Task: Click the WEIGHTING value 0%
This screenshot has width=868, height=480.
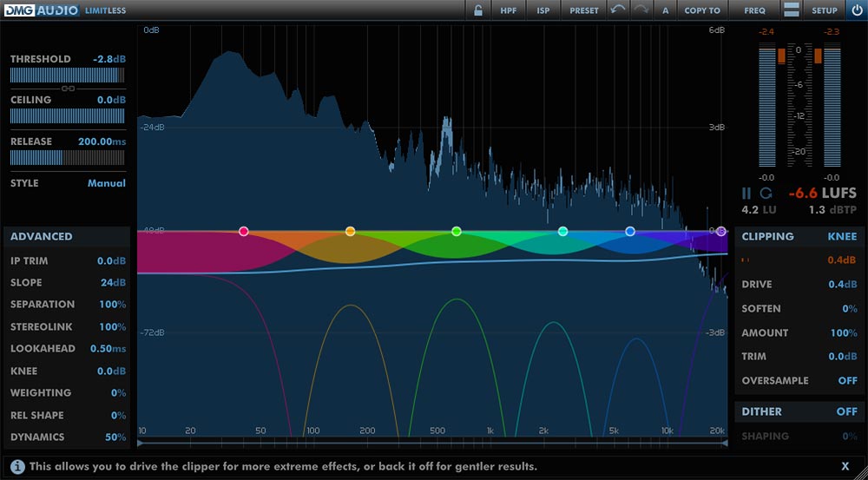Action: (x=118, y=392)
